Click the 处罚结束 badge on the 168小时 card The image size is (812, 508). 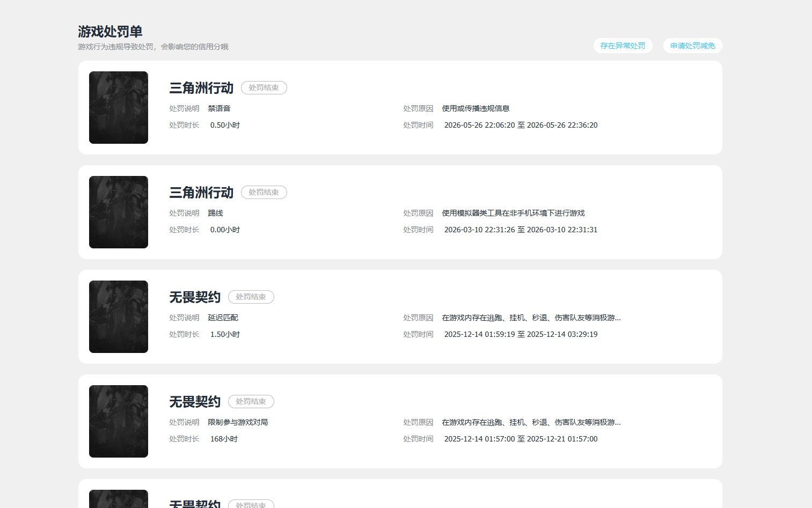pyautogui.click(x=251, y=401)
